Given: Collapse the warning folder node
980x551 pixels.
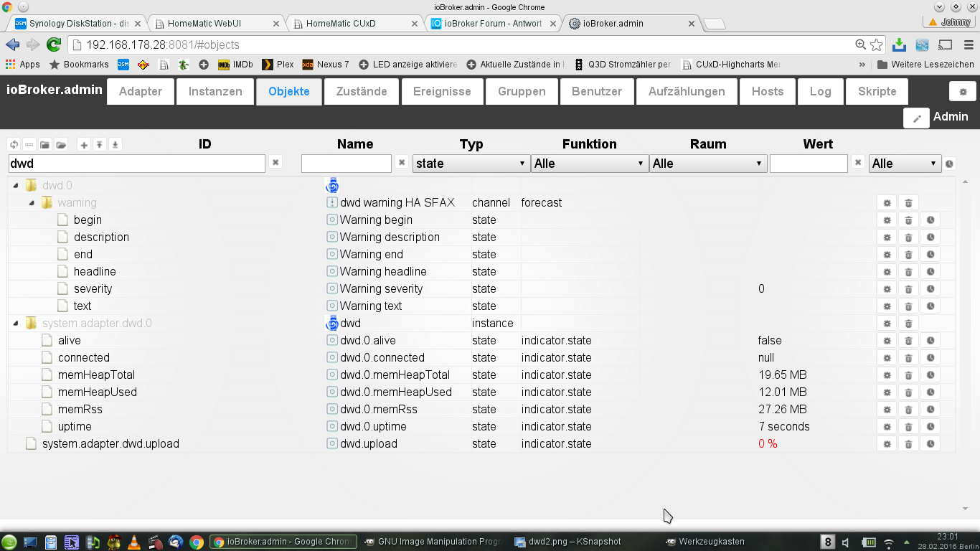Looking at the screenshot, I should 32,203.
